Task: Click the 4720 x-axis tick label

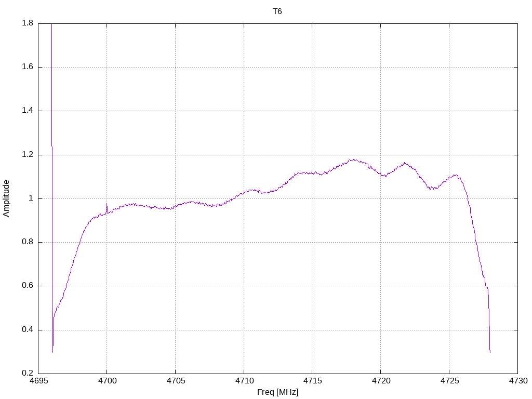Action: [x=381, y=381]
